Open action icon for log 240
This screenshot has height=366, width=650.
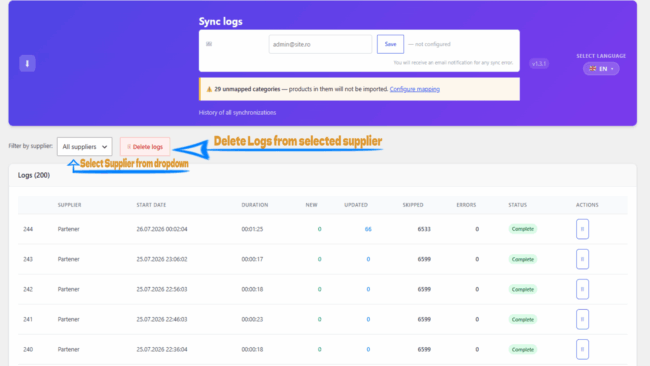582,349
